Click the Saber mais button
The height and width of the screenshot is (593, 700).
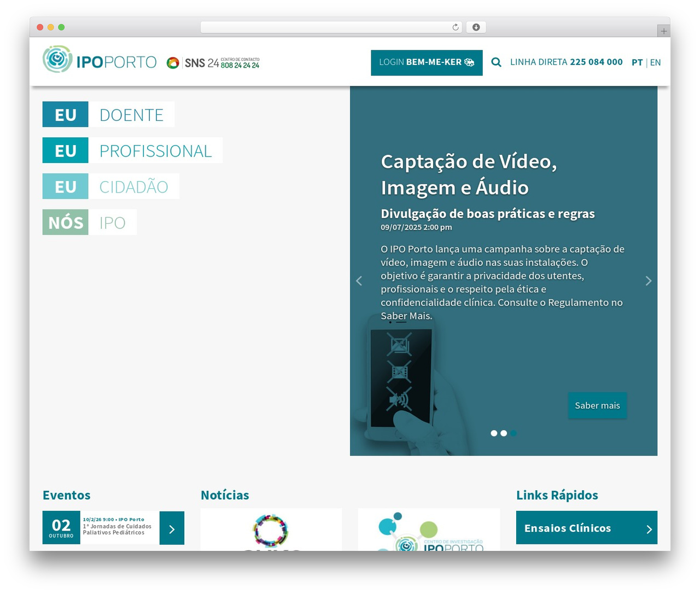597,405
